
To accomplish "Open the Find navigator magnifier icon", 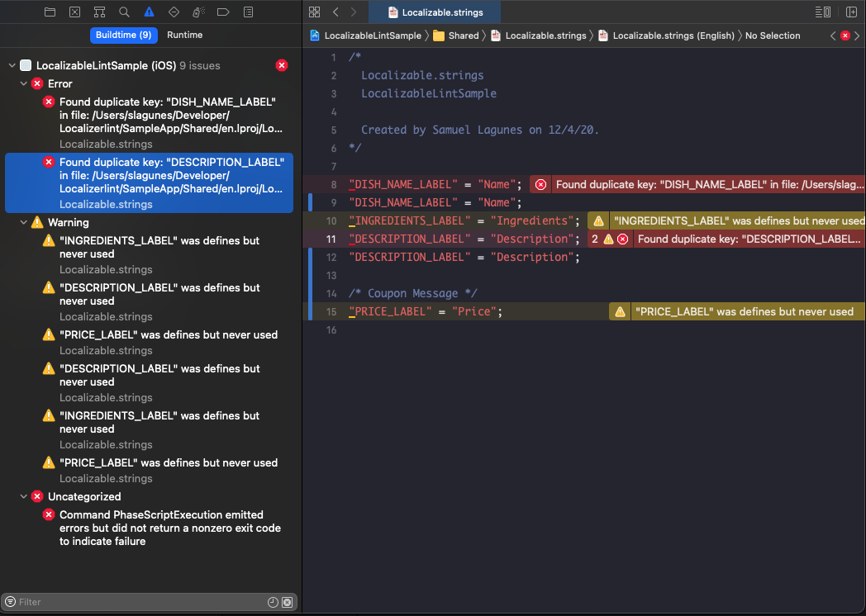I will (124, 12).
